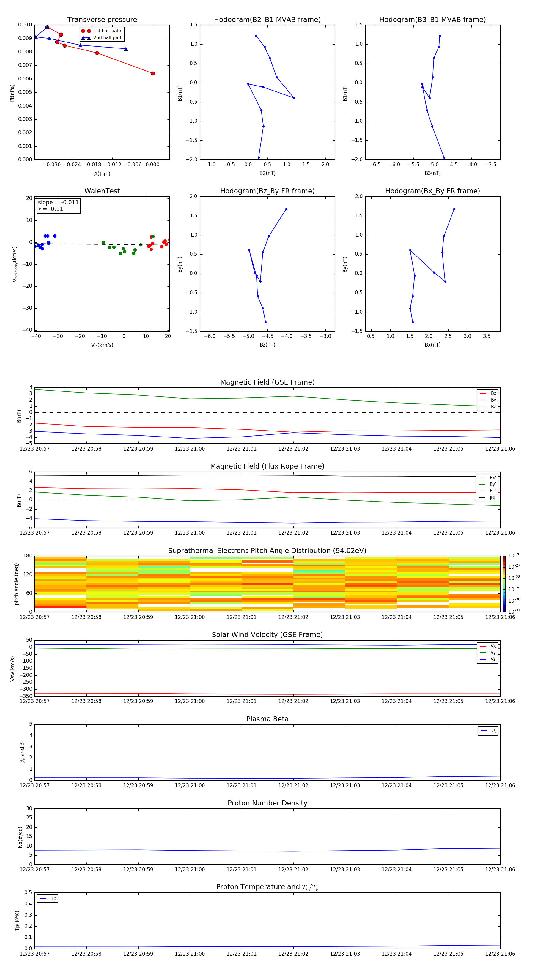Click the "0.010" tick on the Pt axis

click(x=25, y=25)
